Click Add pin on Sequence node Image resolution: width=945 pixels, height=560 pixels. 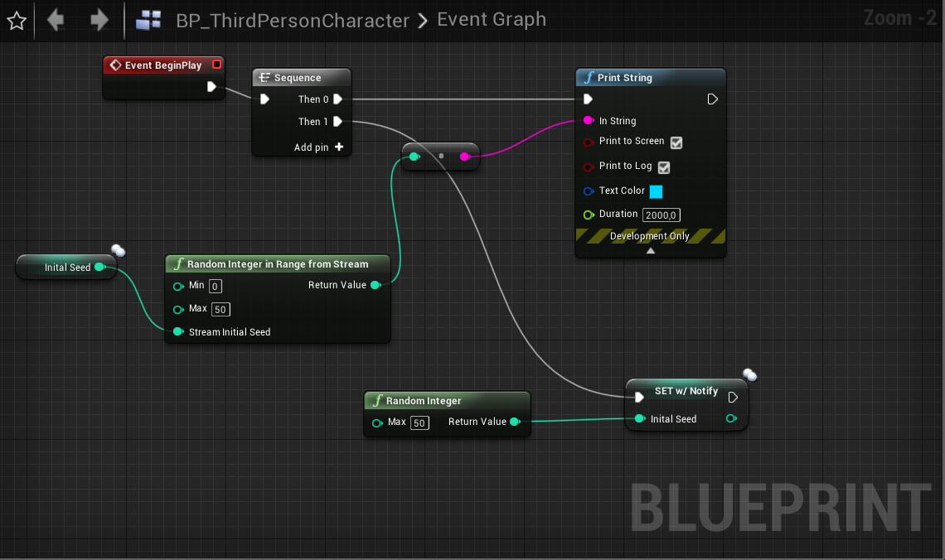tap(319, 147)
